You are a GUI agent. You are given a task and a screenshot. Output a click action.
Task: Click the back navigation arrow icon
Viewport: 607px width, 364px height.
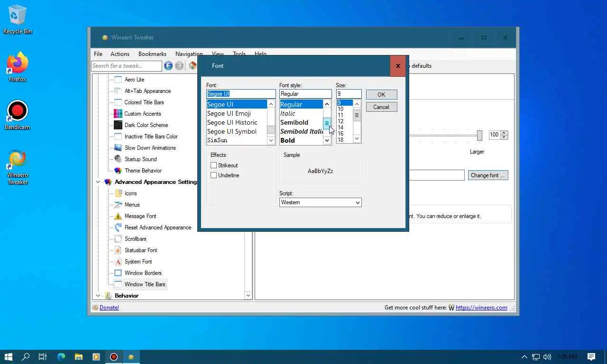point(168,66)
